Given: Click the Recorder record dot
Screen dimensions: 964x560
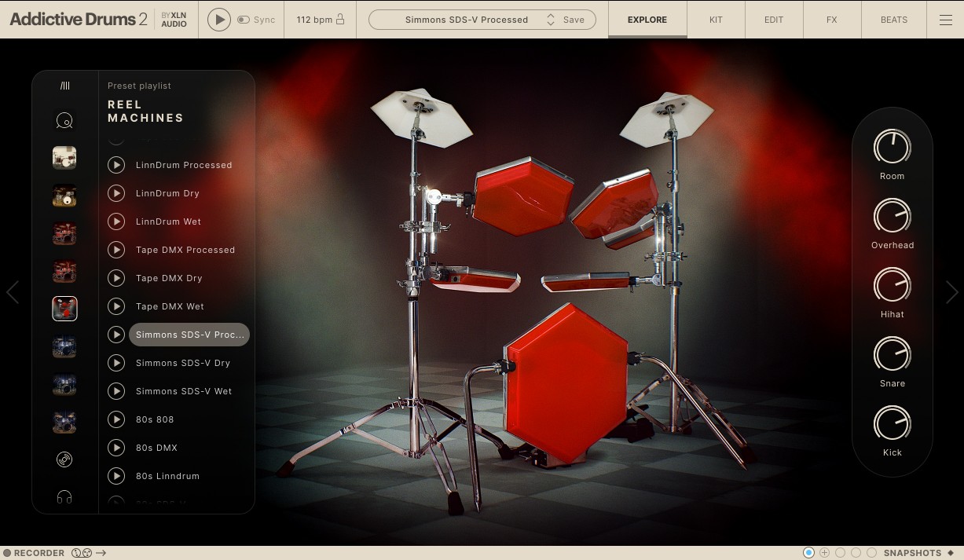Looking at the screenshot, I should 7,553.
